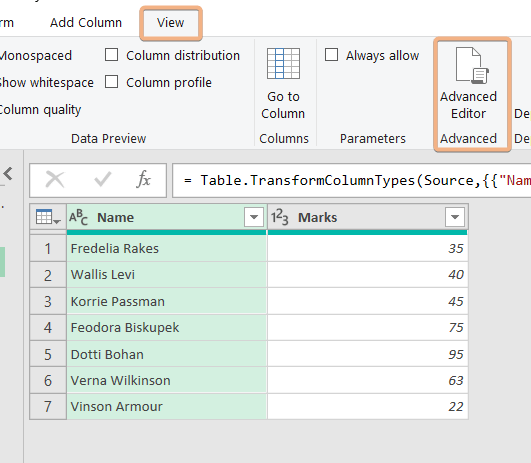This screenshot has height=463, width=531.
Task: Enable Column profile checkbox
Action: pyautogui.click(x=111, y=82)
